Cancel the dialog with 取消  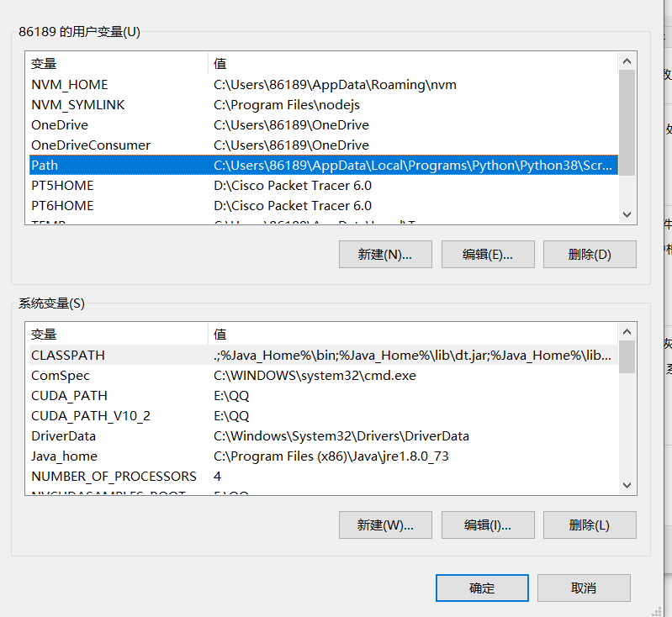[584, 588]
